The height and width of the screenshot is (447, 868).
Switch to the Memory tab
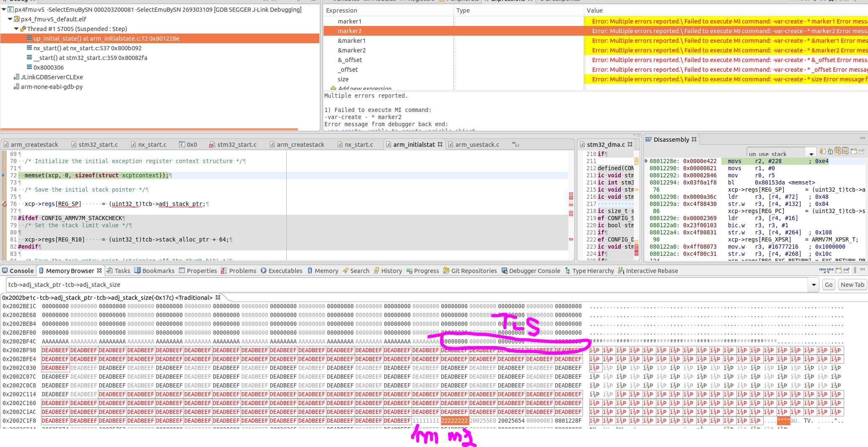click(323, 271)
